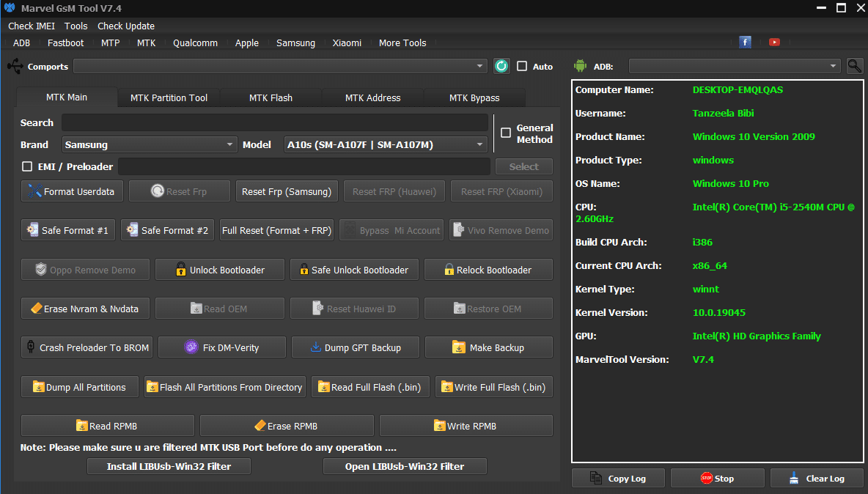Expand the Brand dropdown showing Samsung
Viewport: 868px width, 494px height.
[150, 144]
